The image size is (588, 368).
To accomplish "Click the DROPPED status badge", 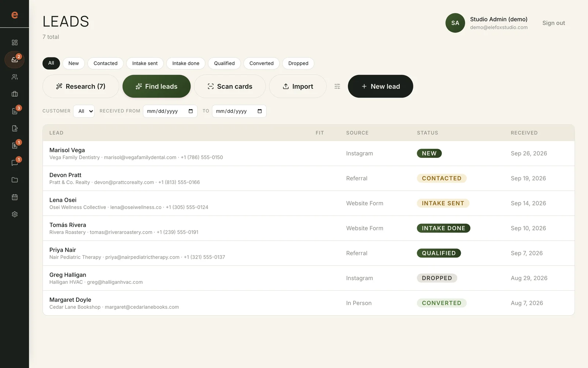I will click(437, 278).
